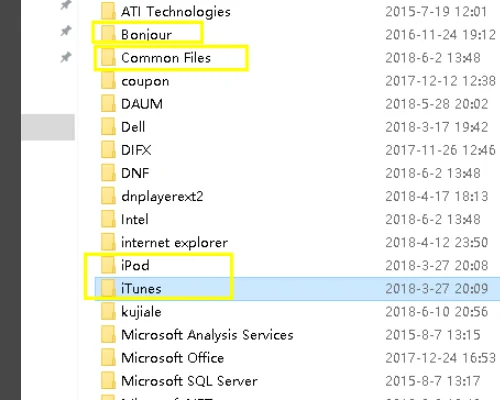500x400 pixels.
Task: Select the dnplayerext2 folder name
Action: pyautogui.click(x=162, y=196)
